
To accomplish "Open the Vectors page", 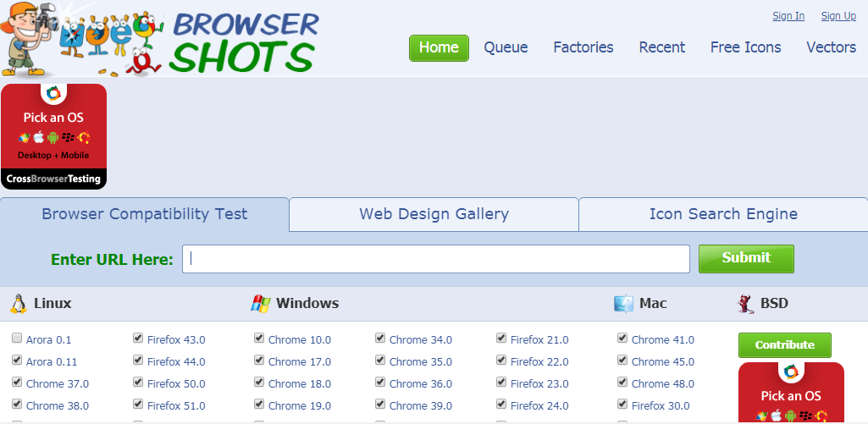I will tap(832, 47).
